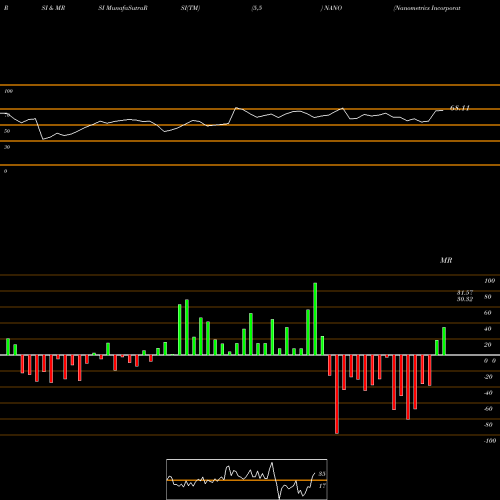The height and width of the screenshot is (500, 500).
Task: Click the -100 axis label of MR chart
Action: point(490,441)
